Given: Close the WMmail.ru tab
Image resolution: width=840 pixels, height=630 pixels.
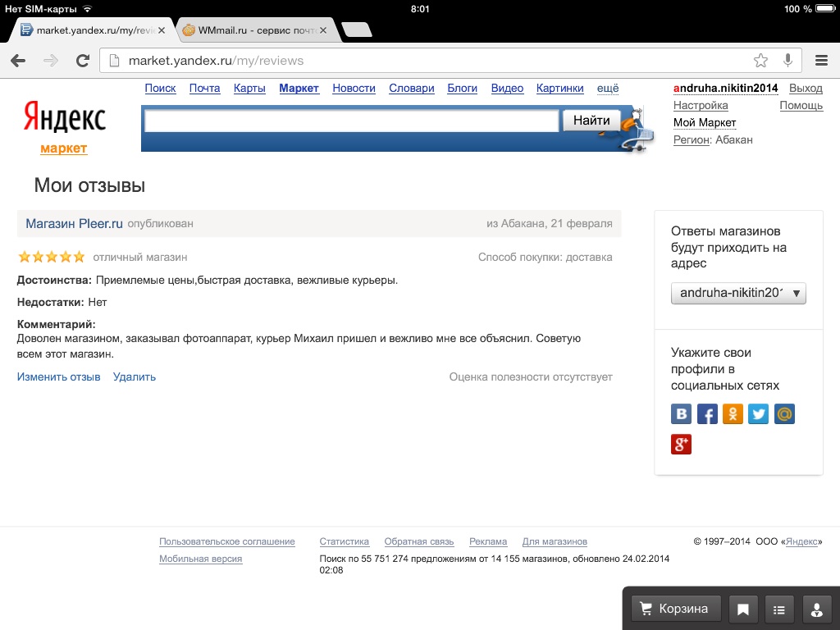Looking at the screenshot, I should (x=323, y=30).
